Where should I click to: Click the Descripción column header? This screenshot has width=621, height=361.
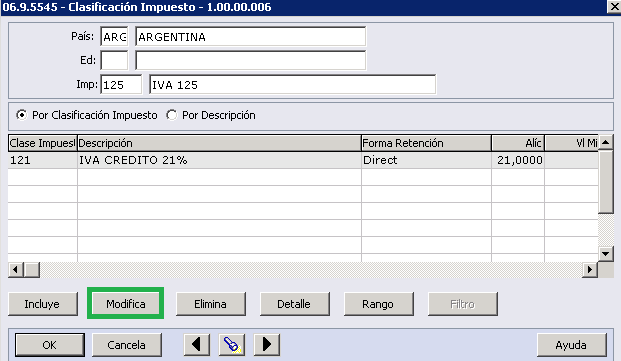tap(219, 143)
